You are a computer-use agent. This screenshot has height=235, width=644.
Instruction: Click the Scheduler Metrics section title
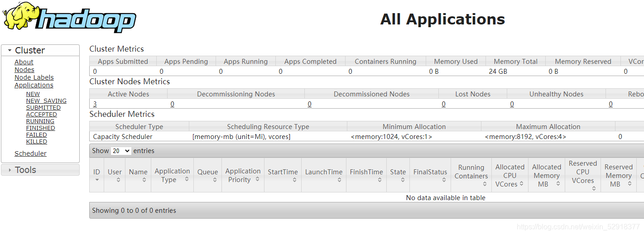tap(122, 114)
